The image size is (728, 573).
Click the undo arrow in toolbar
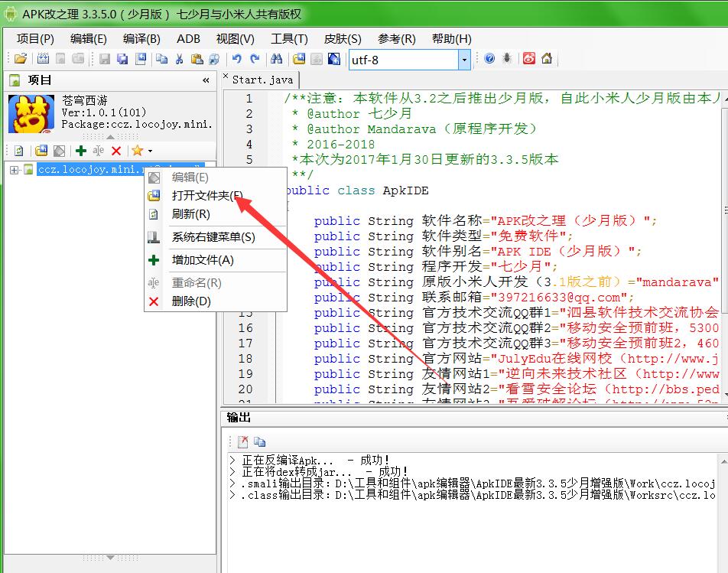click(237, 59)
